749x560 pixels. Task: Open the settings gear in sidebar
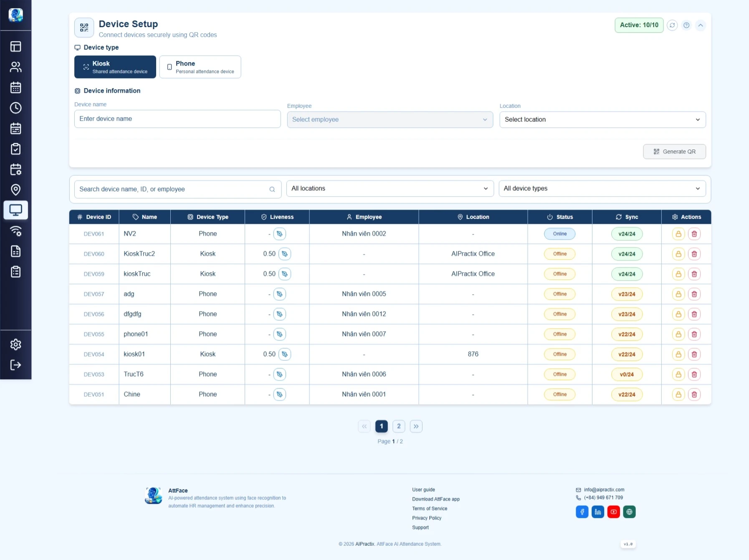(15, 345)
